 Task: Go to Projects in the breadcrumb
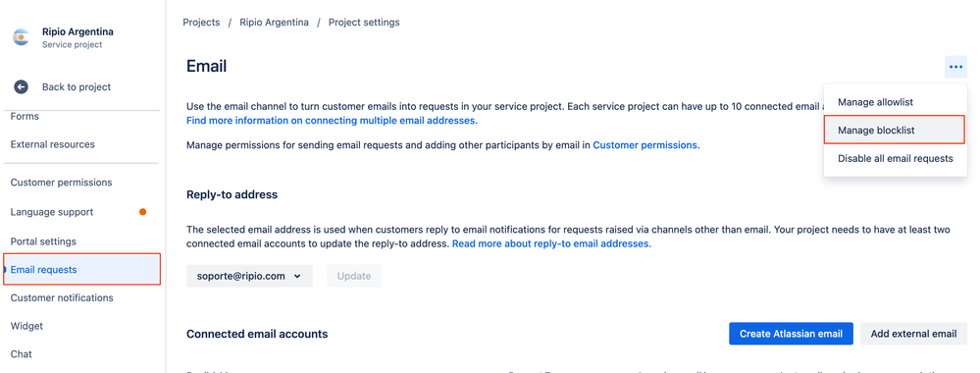pos(201,23)
